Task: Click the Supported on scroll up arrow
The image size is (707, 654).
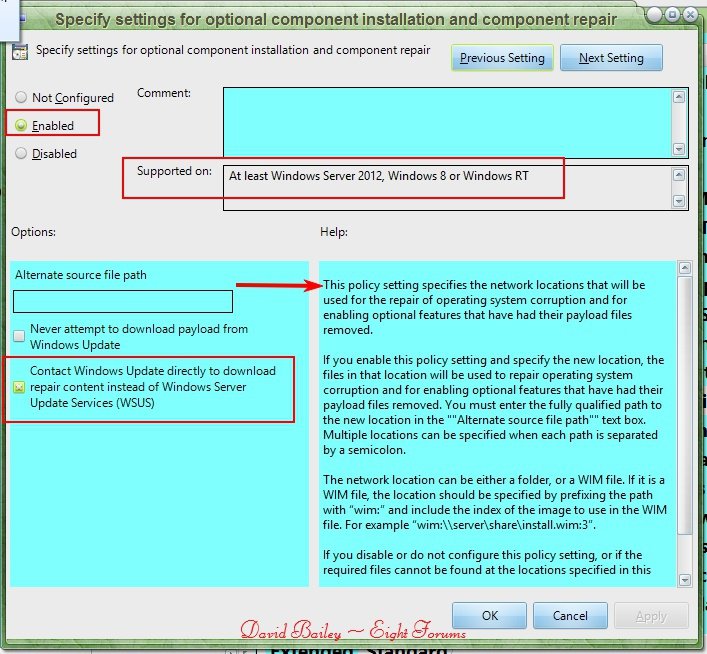Action: point(679,175)
